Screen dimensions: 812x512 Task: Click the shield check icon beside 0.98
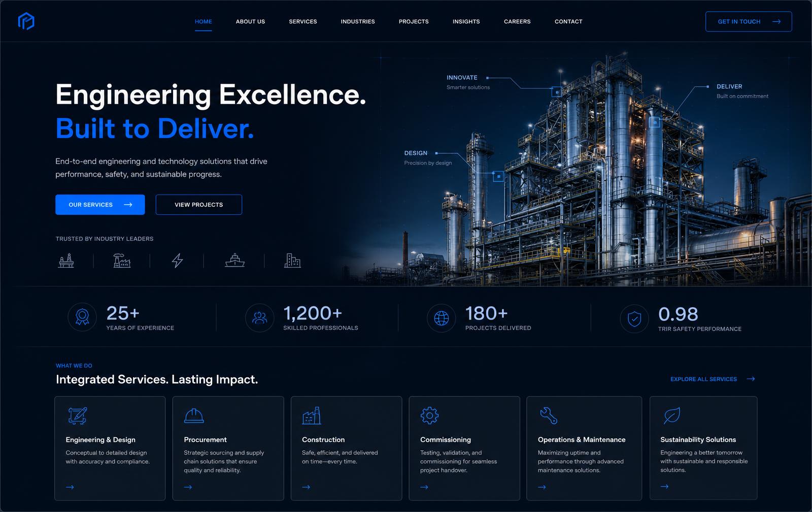634,319
